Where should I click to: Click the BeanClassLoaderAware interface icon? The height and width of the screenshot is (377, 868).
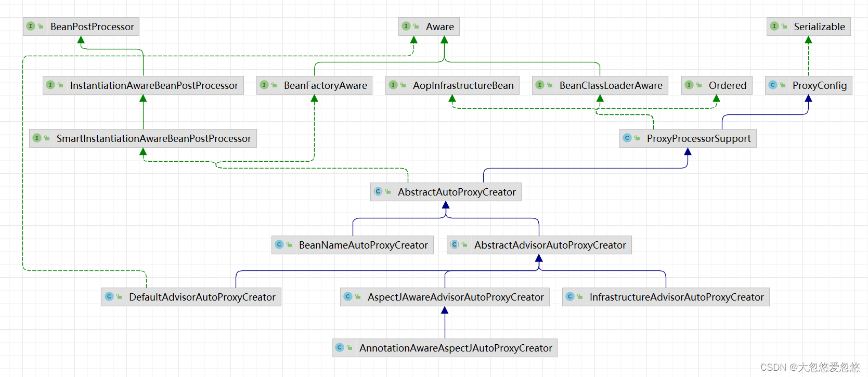[540, 85]
